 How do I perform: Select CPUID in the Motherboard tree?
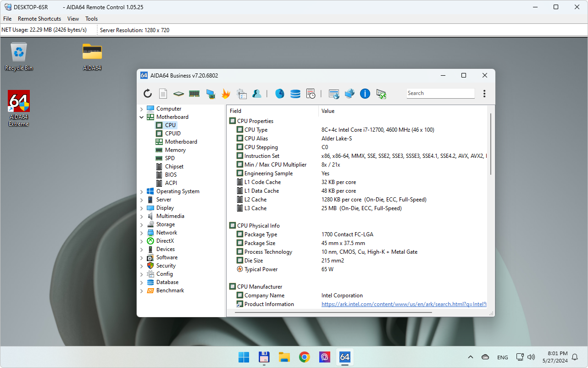coord(173,134)
